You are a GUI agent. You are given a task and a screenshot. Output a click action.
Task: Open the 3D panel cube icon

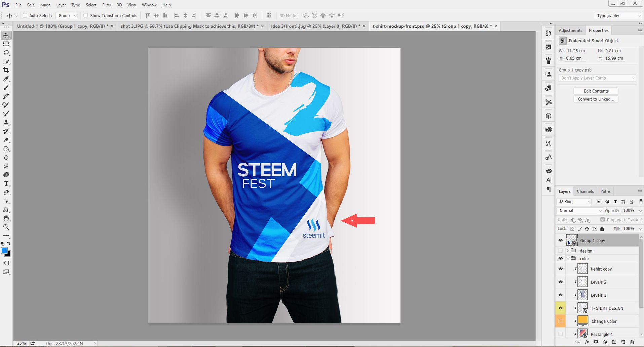coord(548,116)
